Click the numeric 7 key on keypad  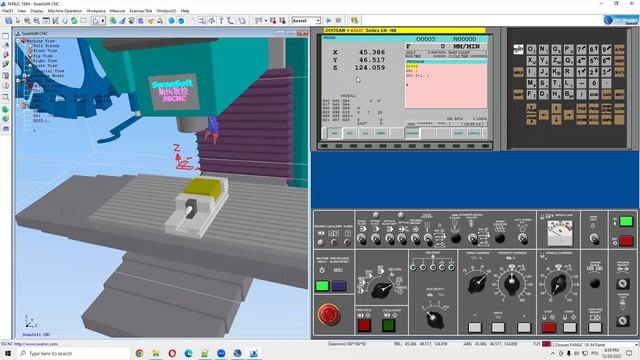pos(581,49)
